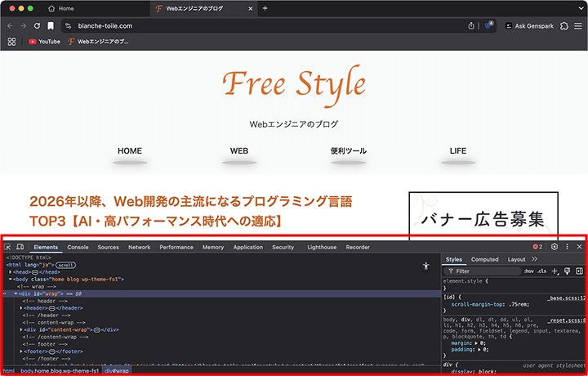Open Ask Genspark assistant
The width and height of the screenshot is (588, 376).
point(529,26)
